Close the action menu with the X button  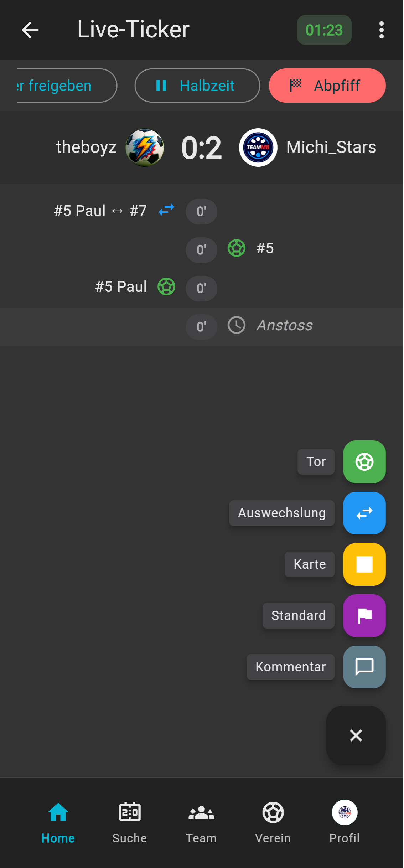click(x=356, y=735)
